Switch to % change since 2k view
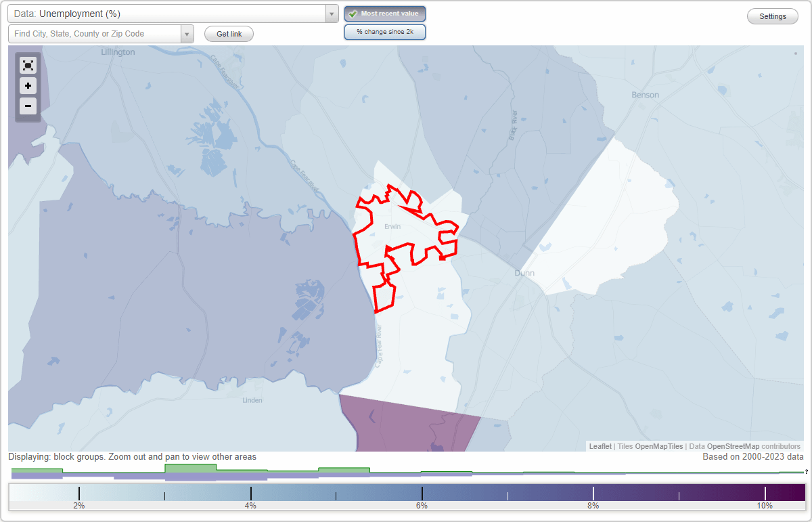The image size is (812, 522). point(384,31)
